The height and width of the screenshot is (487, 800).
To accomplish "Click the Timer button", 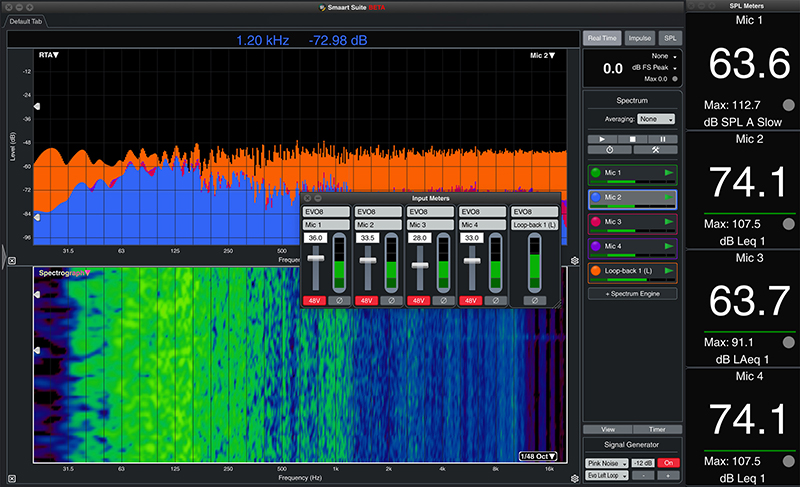I will (657, 429).
